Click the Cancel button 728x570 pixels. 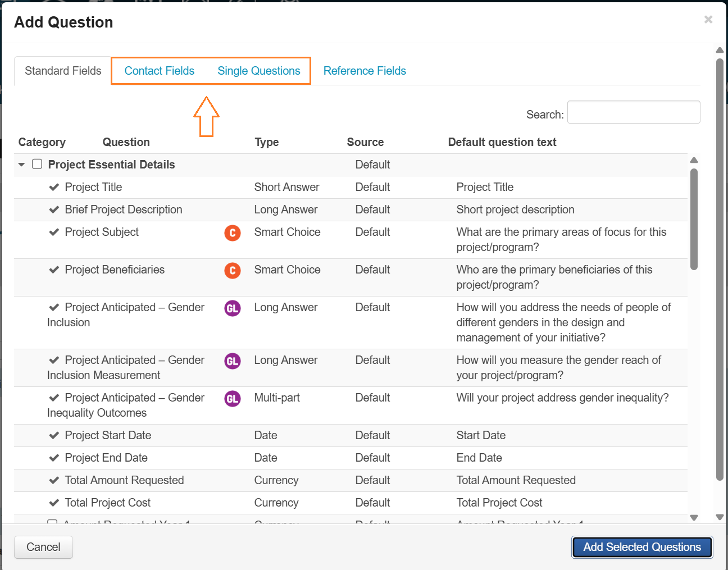43,547
